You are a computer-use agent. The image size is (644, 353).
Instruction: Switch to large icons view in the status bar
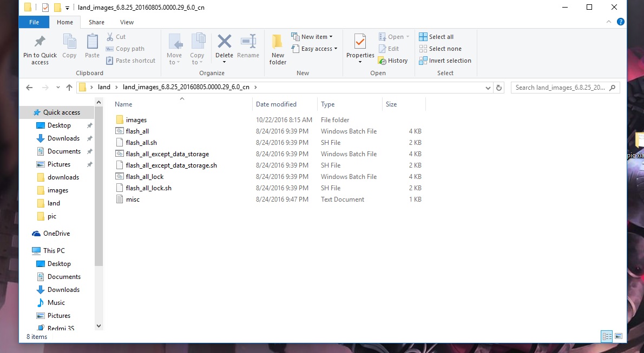(x=619, y=336)
